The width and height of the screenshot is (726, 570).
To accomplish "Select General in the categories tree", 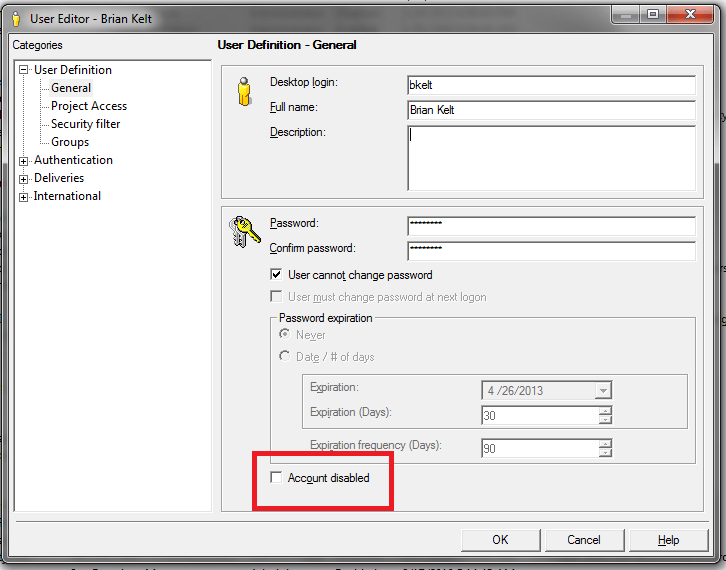I will 71,88.
